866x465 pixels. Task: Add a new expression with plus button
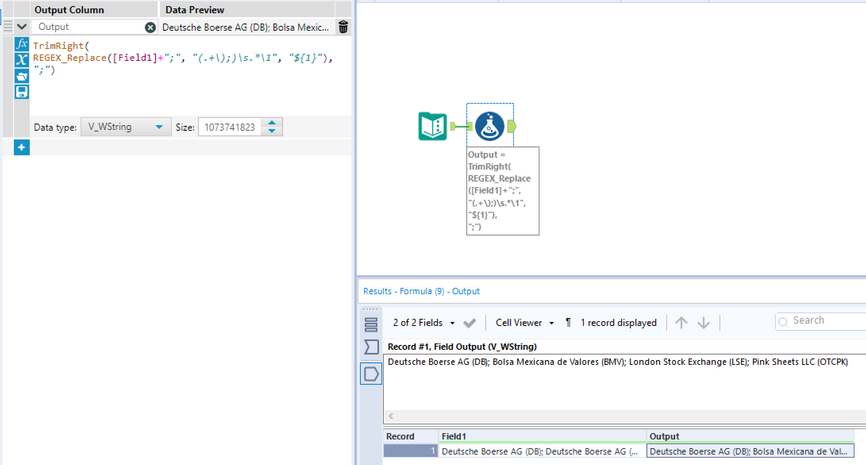tap(22, 147)
